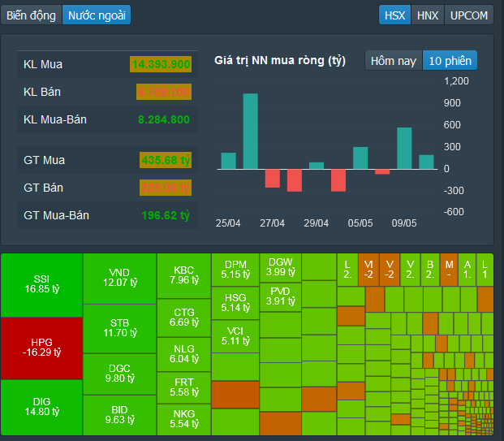Click the KL Mua value 14.393.900
Viewport: 504px width, 441px height.
pos(161,64)
